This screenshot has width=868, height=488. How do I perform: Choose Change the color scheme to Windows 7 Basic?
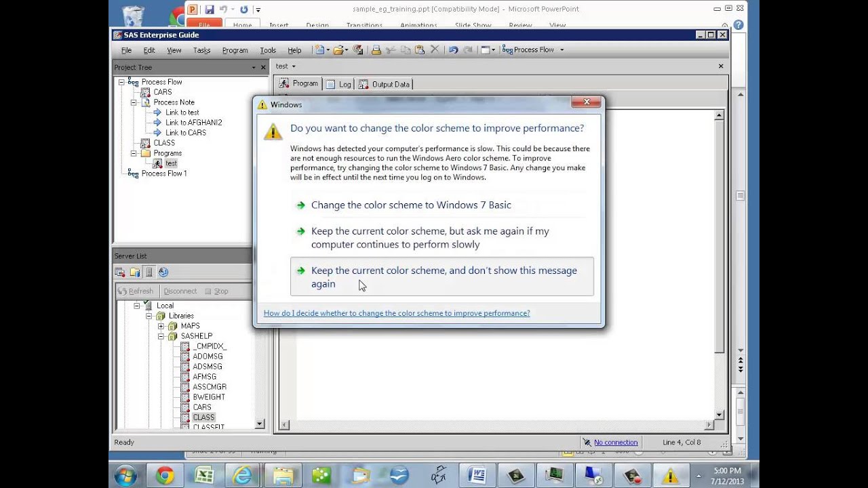coord(441,205)
